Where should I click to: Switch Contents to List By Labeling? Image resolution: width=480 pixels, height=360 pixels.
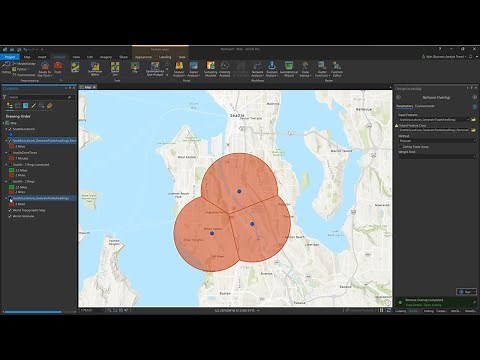[x=50, y=106]
